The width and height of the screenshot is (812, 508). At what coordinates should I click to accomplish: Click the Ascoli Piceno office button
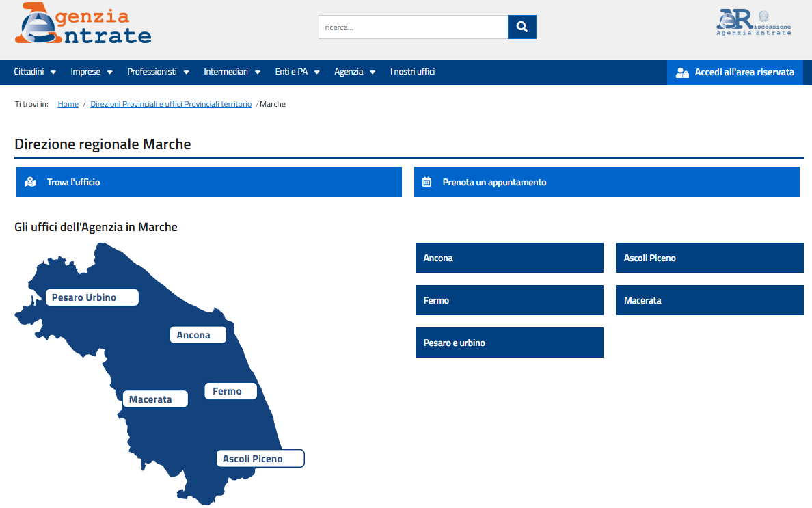[x=709, y=258]
